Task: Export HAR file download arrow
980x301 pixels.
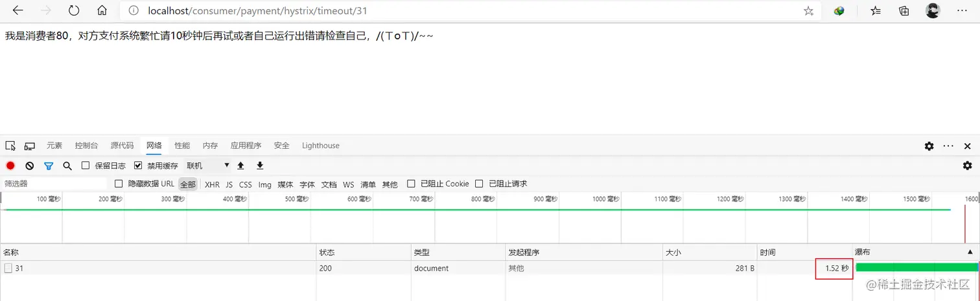Action: [260, 166]
